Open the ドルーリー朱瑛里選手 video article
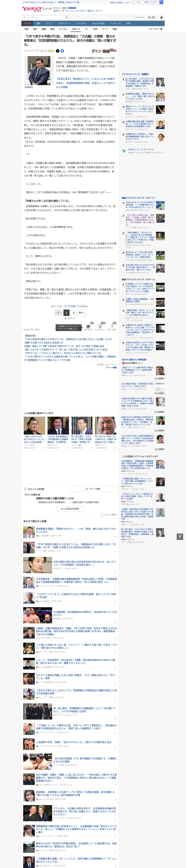 75,661
